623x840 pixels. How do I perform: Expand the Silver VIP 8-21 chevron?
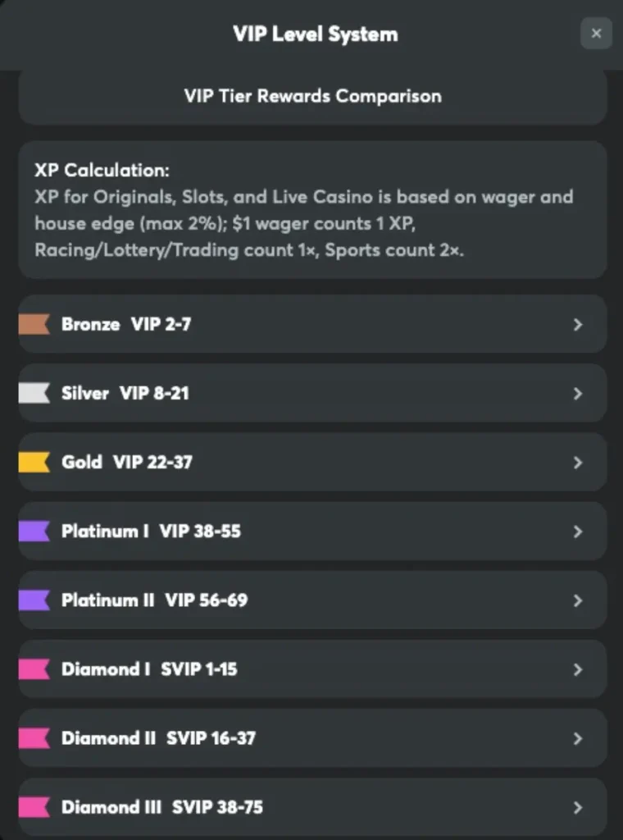tap(578, 393)
